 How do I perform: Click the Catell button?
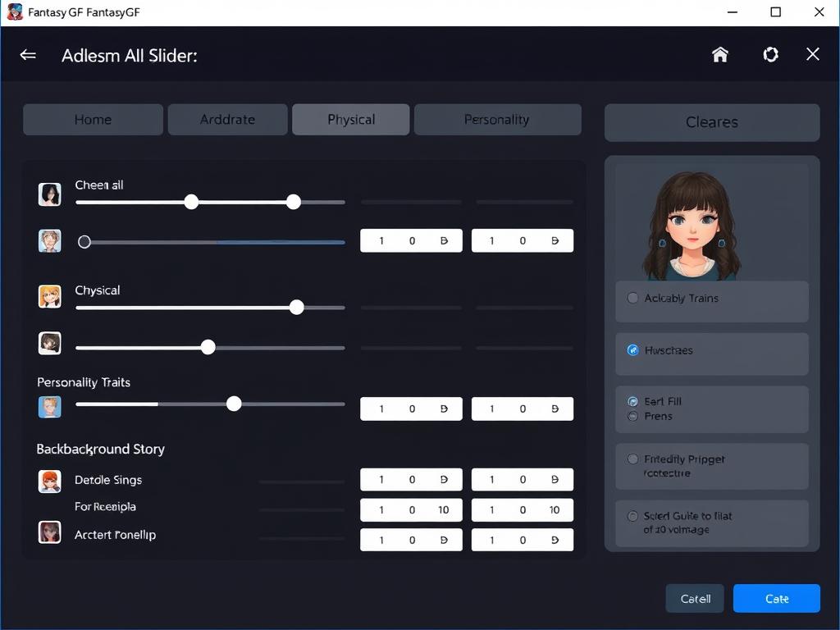click(695, 598)
